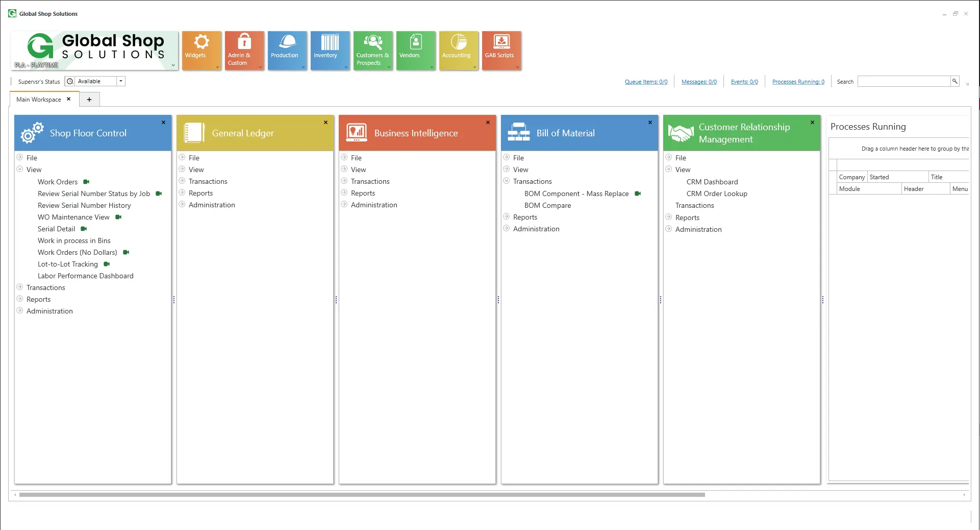Screen dimensions: 980x530
Task: Open the Admin & Custom module tile
Action: tap(244, 50)
